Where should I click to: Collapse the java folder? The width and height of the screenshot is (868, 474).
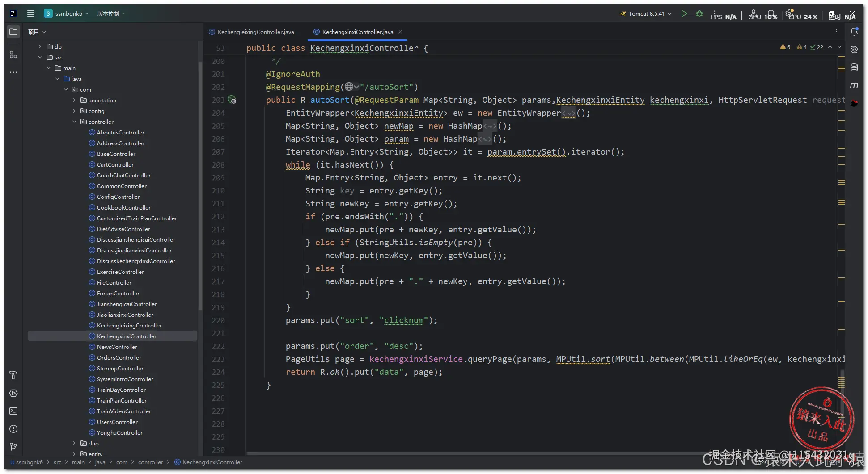(x=57, y=79)
